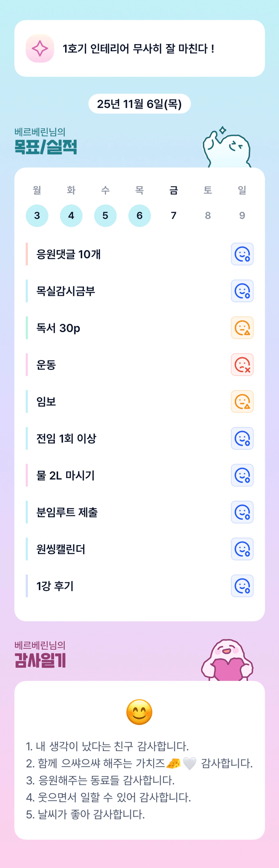
Task: Select Monday the 3rd in week calendar
Action: 37,216
